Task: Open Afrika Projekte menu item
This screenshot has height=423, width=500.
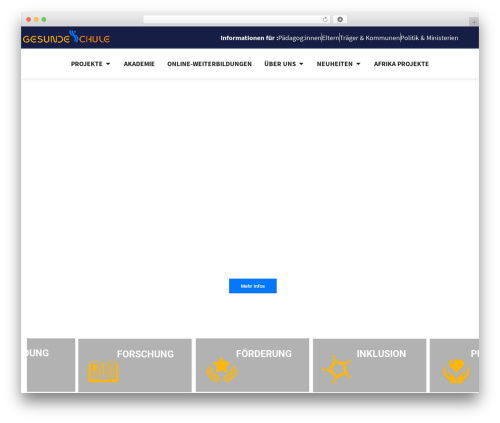Action: [401, 64]
